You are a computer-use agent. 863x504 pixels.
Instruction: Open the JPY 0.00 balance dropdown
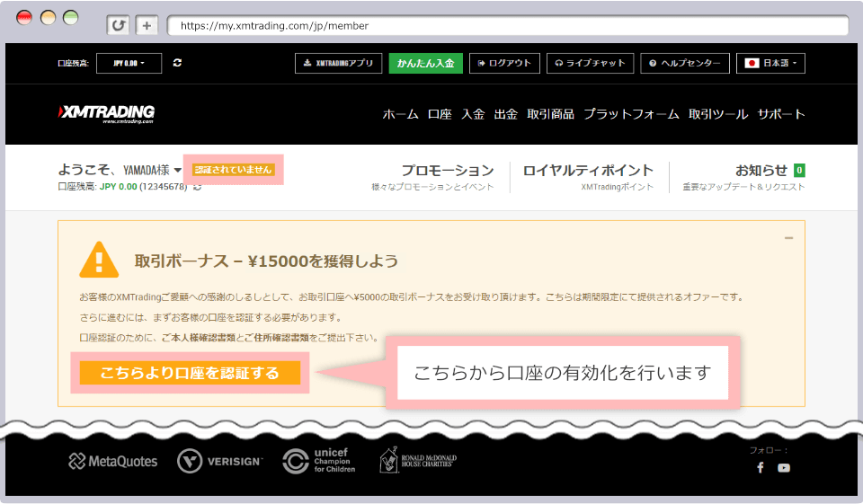(129, 63)
